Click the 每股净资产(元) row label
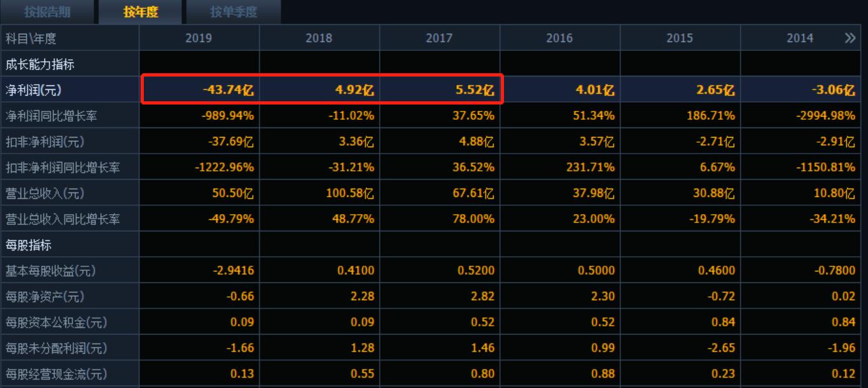 [x=45, y=297]
